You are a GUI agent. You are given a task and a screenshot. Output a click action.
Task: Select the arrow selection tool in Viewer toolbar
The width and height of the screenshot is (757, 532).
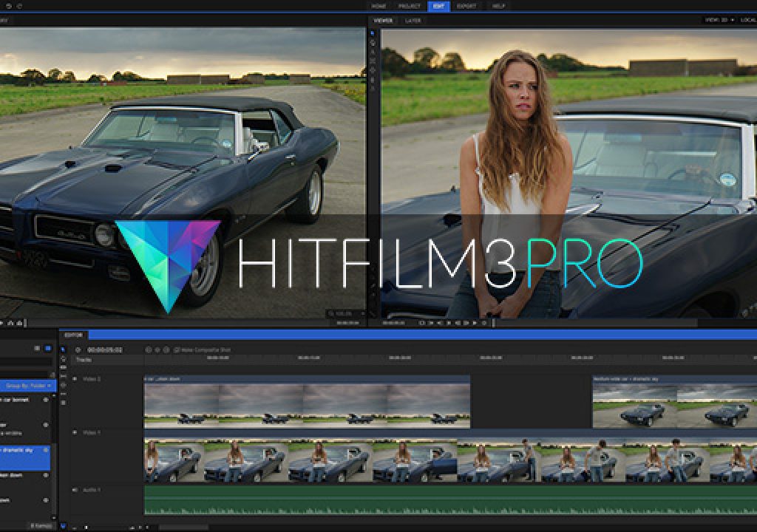point(373,34)
